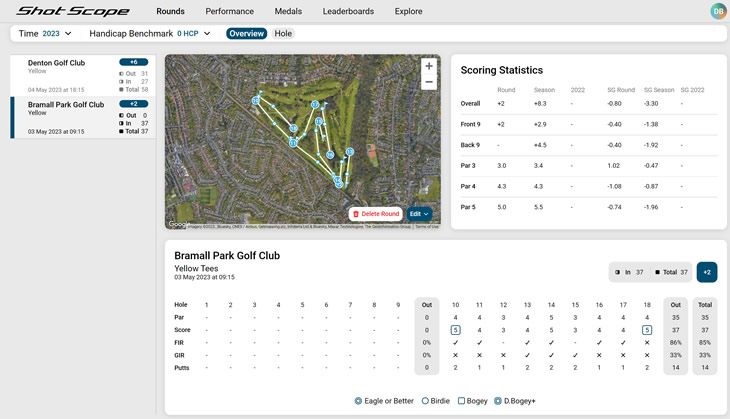This screenshot has height=419, width=730.
Task: Click the Front 9 statistics row
Action: (x=588, y=124)
